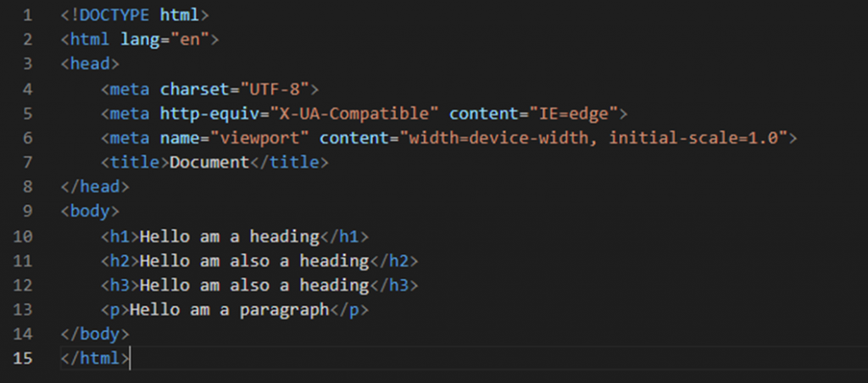868x383 pixels.
Task: Click line number 13 in the gutter
Action: pyautogui.click(x=23, y=309)
